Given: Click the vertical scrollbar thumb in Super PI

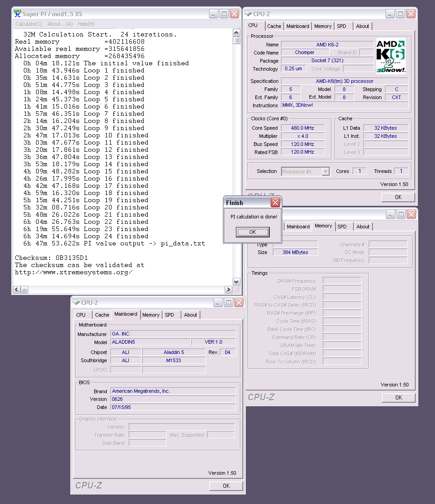Looking at the screenshot, I should (236, 40).
